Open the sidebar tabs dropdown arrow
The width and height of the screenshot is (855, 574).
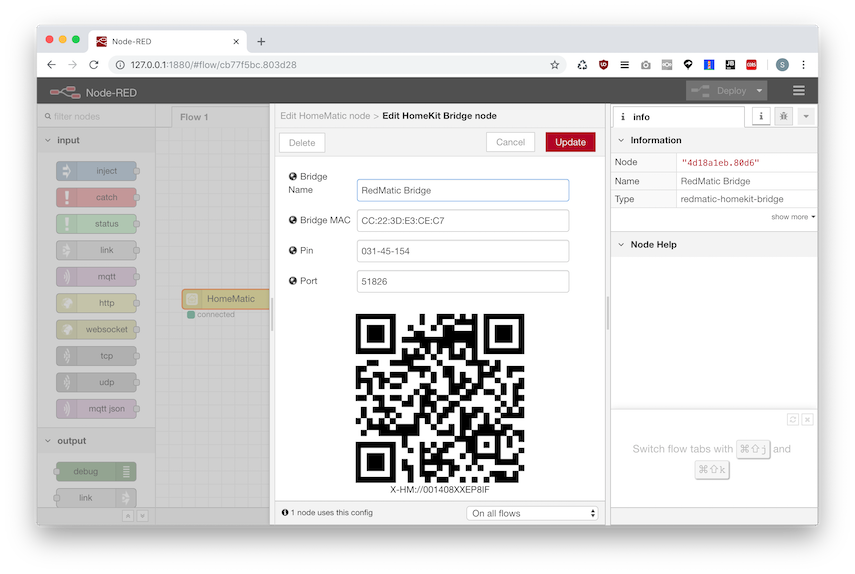click(805, 117)
